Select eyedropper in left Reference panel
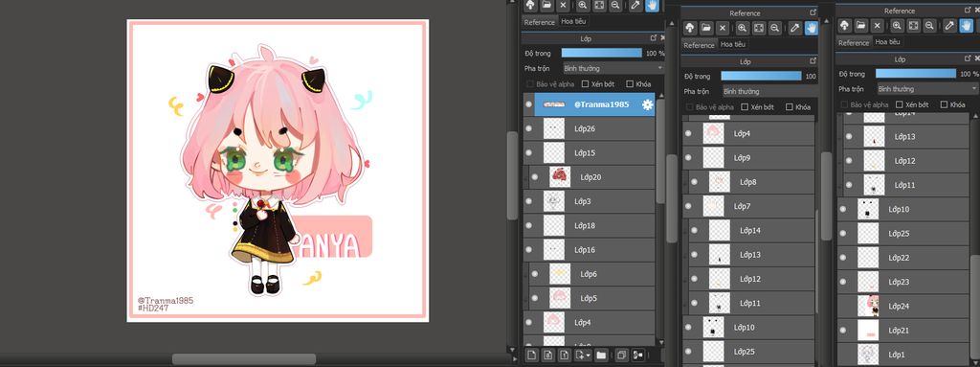This screenshot has height=367, width=980. 635,5
